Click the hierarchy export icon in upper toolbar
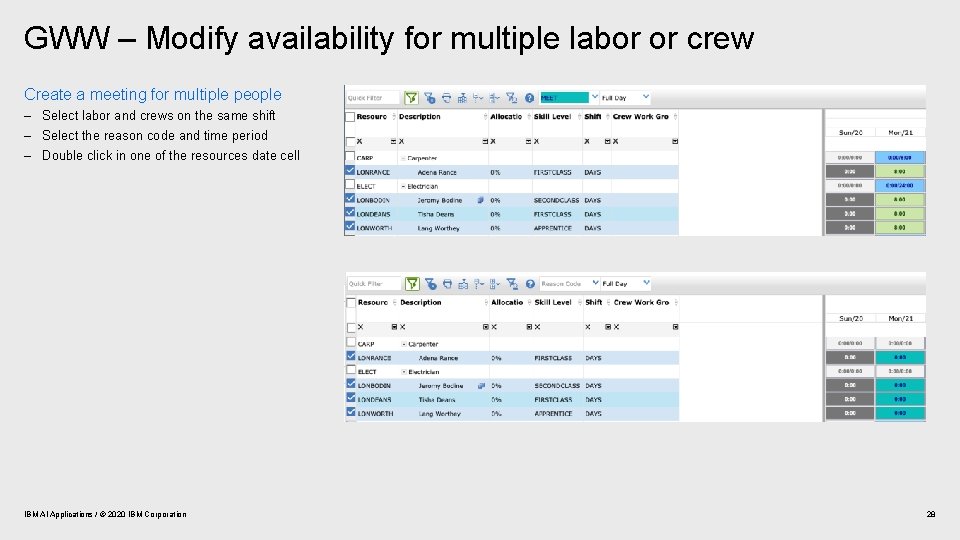Viewport: 960px width, 540px height. (462, 98)
